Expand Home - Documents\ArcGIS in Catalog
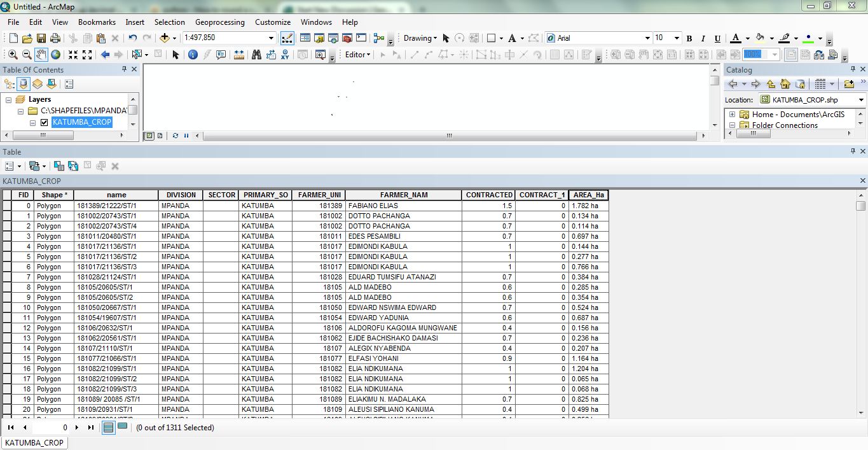This screenshot has width=868, height=450. (732, 115)
